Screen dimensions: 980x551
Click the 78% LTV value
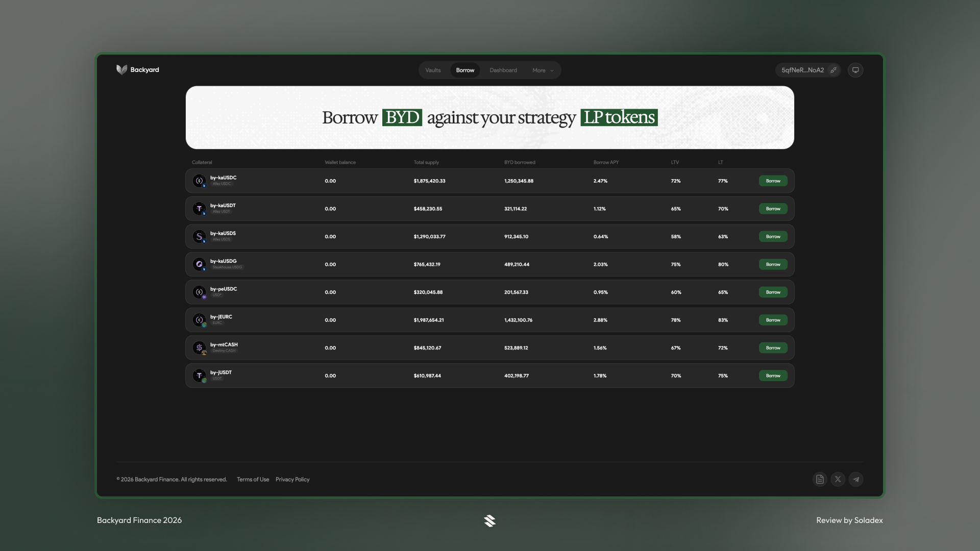pyautogui.click(x=676, y=320)
